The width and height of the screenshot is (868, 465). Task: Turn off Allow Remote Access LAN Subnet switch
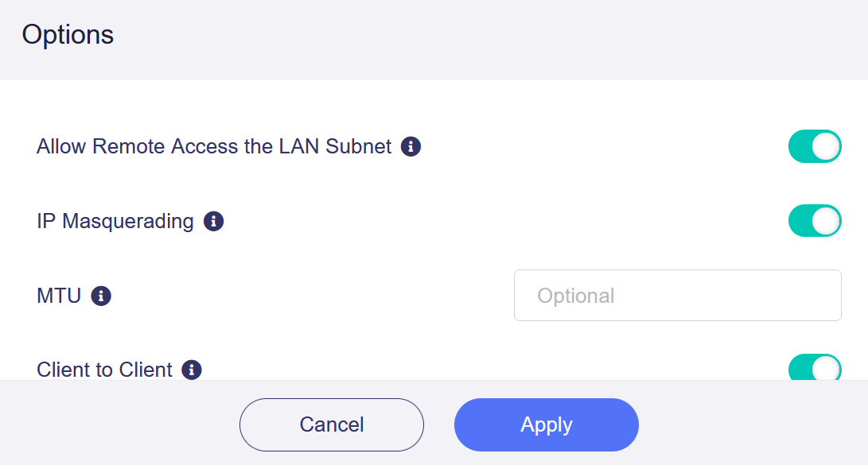(814, 146)
